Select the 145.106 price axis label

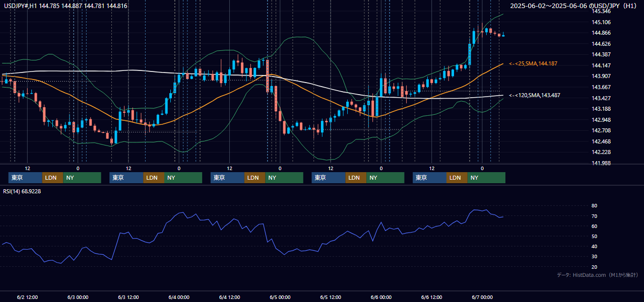601,22
